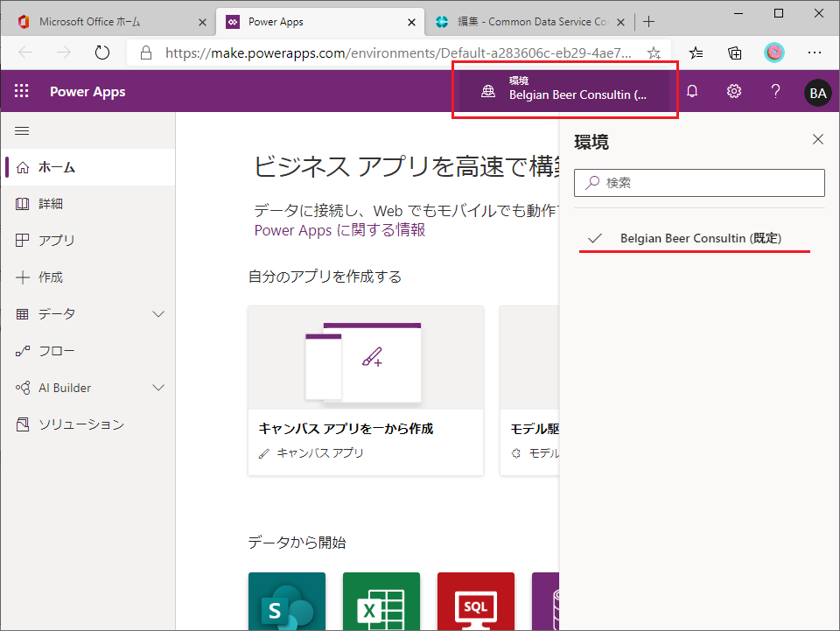Open the Excel data source tile
This screenshot has width=840, height=631.
coord(381,601)
